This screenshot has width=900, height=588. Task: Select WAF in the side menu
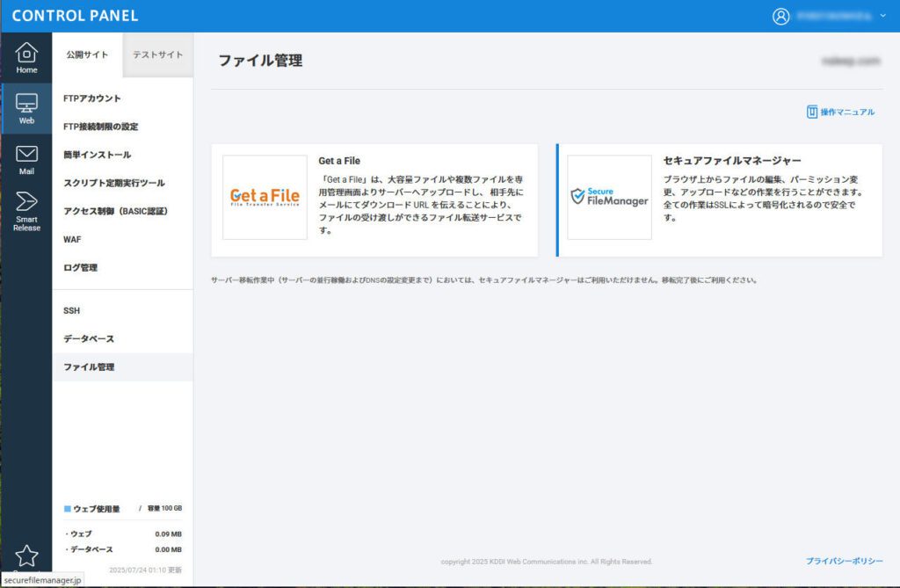coord(72,239)
